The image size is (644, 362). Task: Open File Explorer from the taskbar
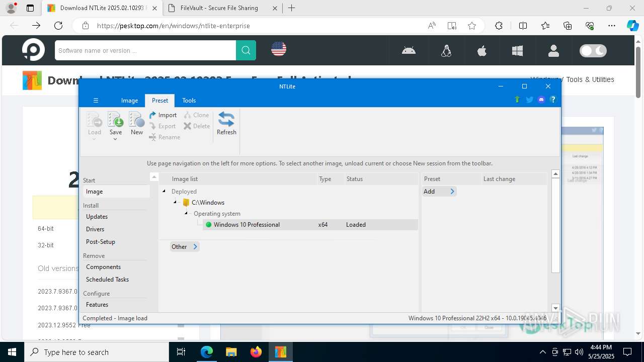click(x=231, y=352)
